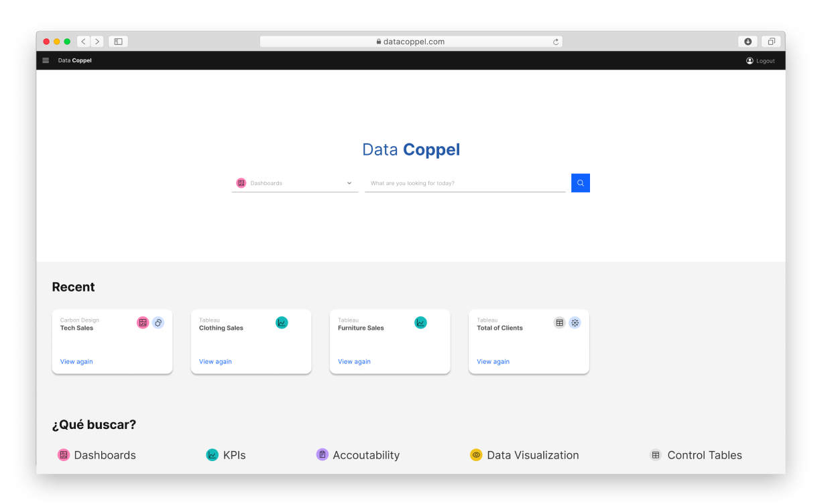Click the teal KPI icon on Clothing Sales card
This screenshot has height=504, width=822.
[282, 322]
